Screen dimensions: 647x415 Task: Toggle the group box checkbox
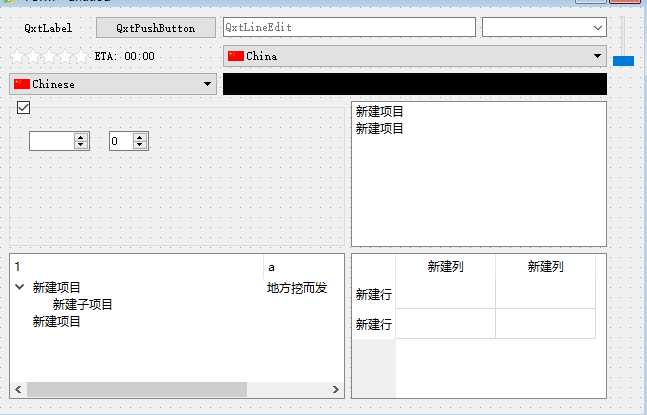click(x=24, y=108)
